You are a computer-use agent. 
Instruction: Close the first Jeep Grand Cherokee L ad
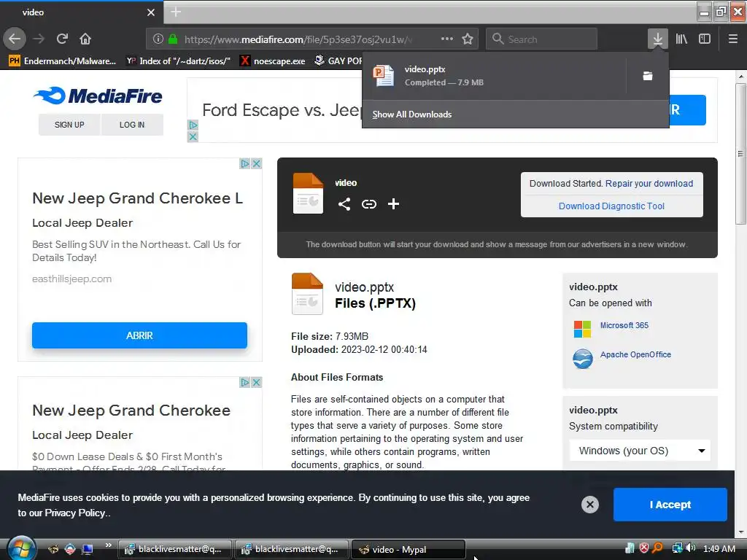coord(256,164)
